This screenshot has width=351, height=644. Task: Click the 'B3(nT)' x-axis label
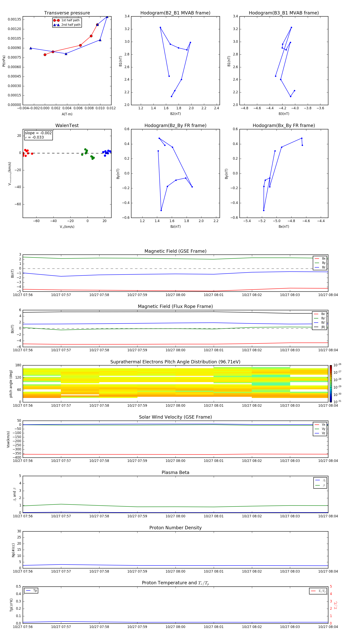[x=284, y=114]
